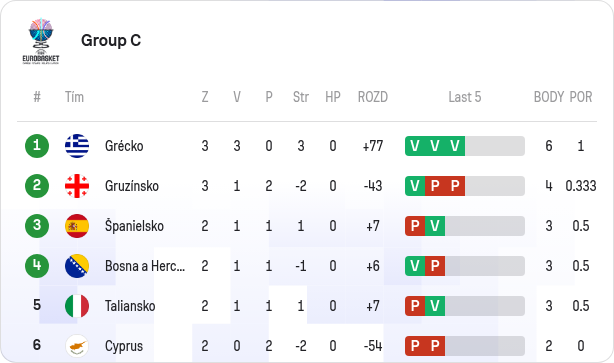
Task: Sort table by the BODY column
Action: click(x=549, y=97)
